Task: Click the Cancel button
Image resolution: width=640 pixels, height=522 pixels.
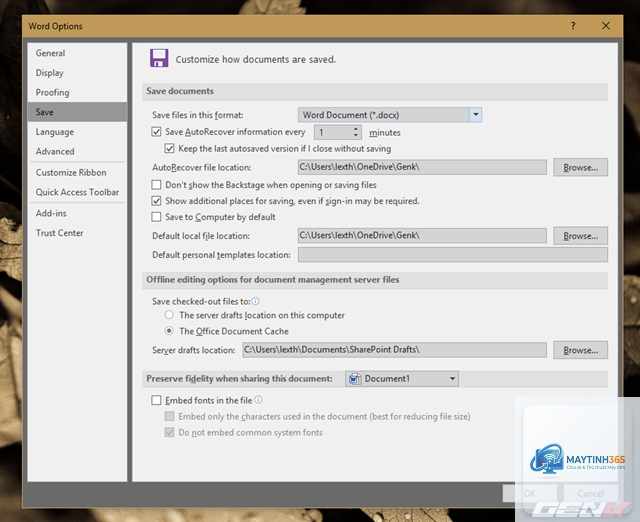Action: (x=590, y=493)
